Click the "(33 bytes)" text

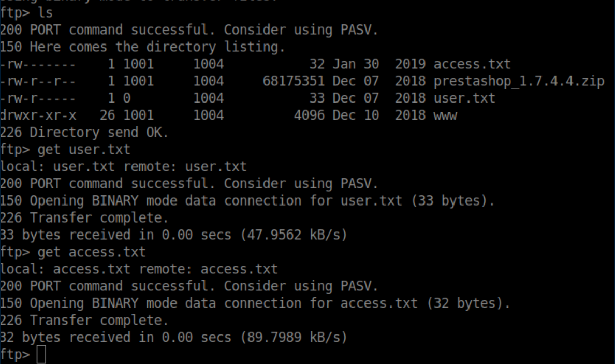[x=452, y=201]
